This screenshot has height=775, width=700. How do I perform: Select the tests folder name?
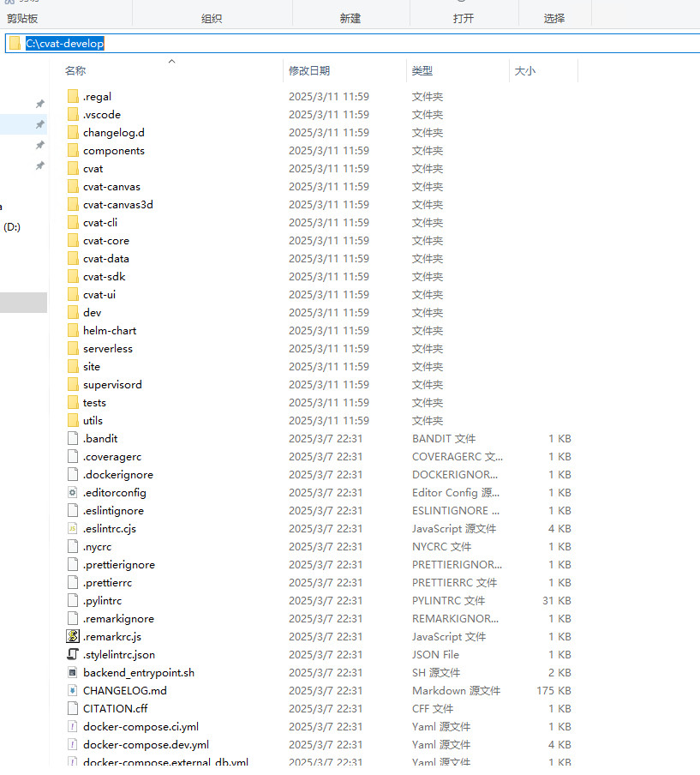point(94,402)
